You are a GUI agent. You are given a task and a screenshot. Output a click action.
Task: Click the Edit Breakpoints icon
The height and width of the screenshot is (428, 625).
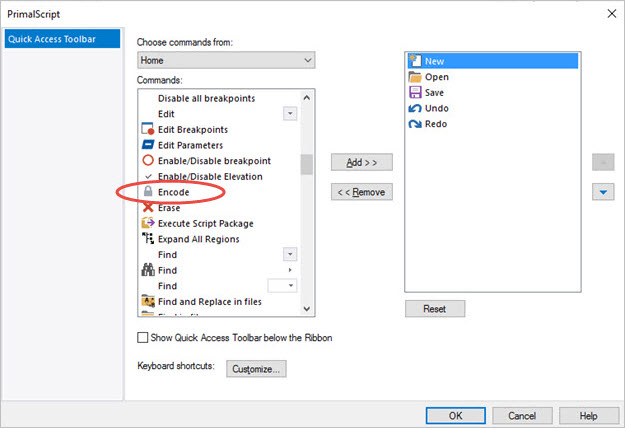click(148, 129)
